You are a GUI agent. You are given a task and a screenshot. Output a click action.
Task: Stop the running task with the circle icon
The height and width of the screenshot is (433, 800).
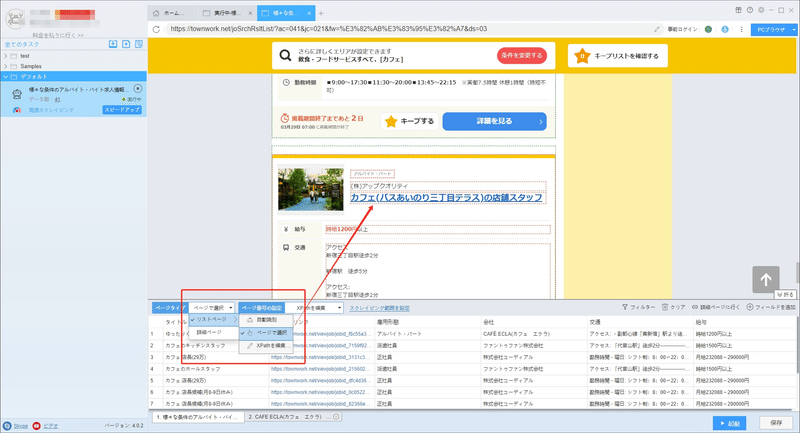[x=138, y=89]
